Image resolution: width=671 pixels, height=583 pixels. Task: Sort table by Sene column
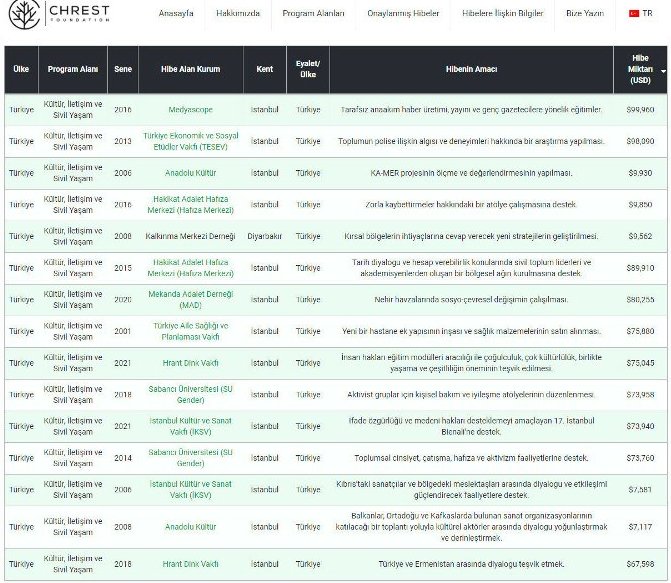tap(123, 69)
